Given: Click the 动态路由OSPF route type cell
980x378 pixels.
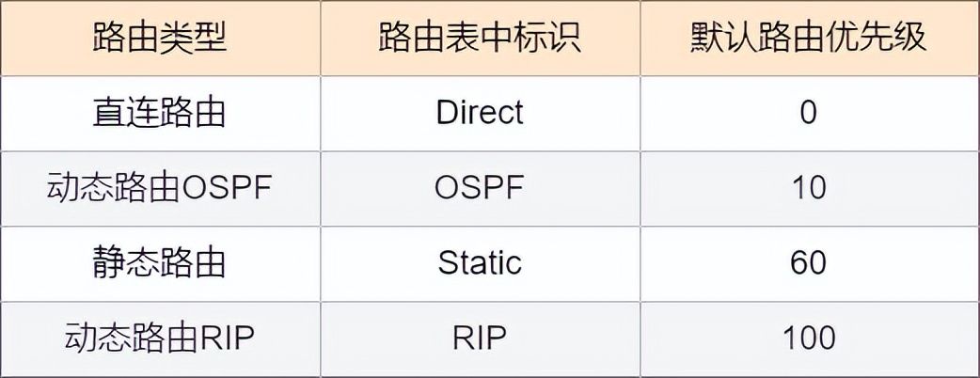Looking at the screenshot, I should click(160, 187).
